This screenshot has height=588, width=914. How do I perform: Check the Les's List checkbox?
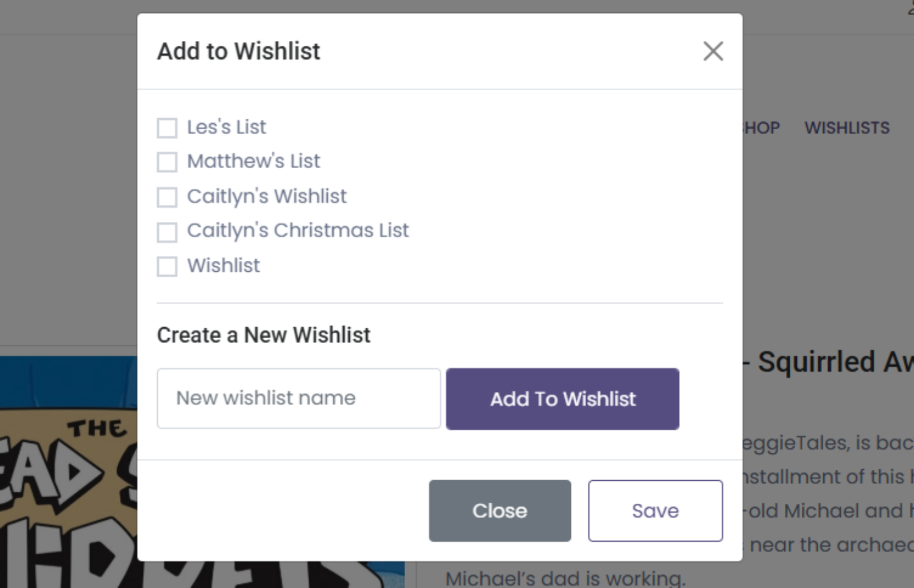[167, 128]
